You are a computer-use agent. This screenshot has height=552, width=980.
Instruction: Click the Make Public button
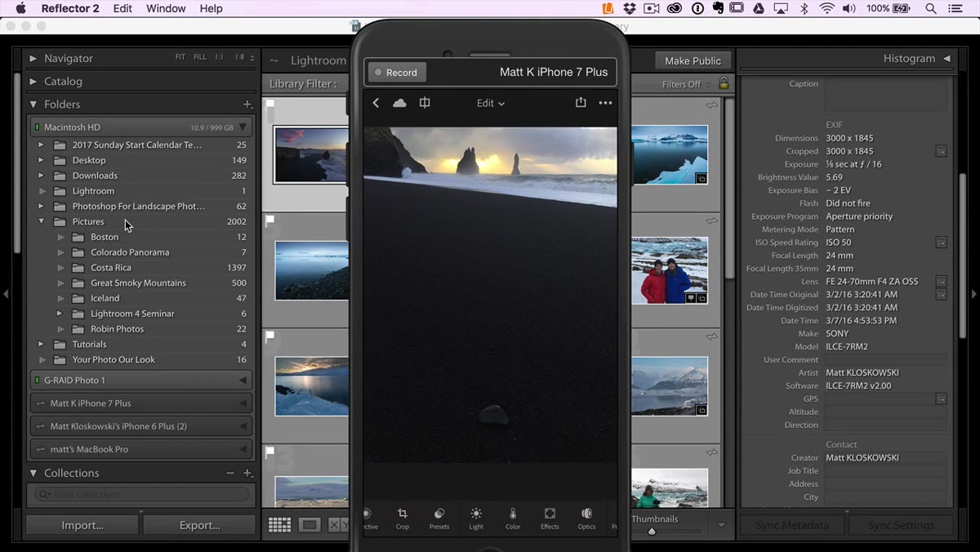pos(693,60)
